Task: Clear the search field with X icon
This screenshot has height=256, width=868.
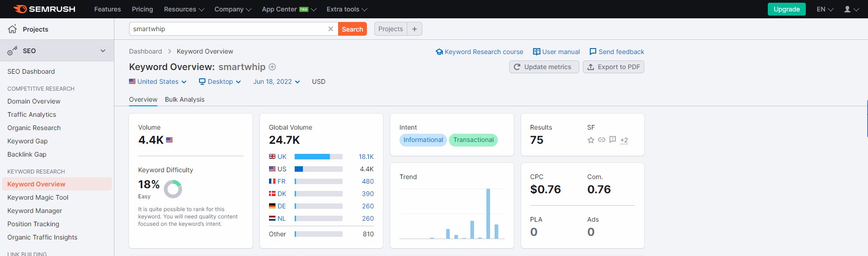Action: tap(331, 29)
